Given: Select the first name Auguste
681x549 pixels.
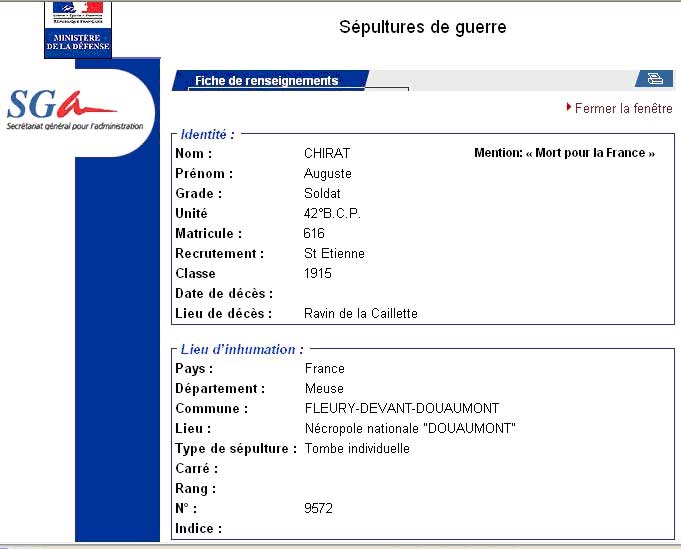Looking at the screenshot, I should [327, 174].
